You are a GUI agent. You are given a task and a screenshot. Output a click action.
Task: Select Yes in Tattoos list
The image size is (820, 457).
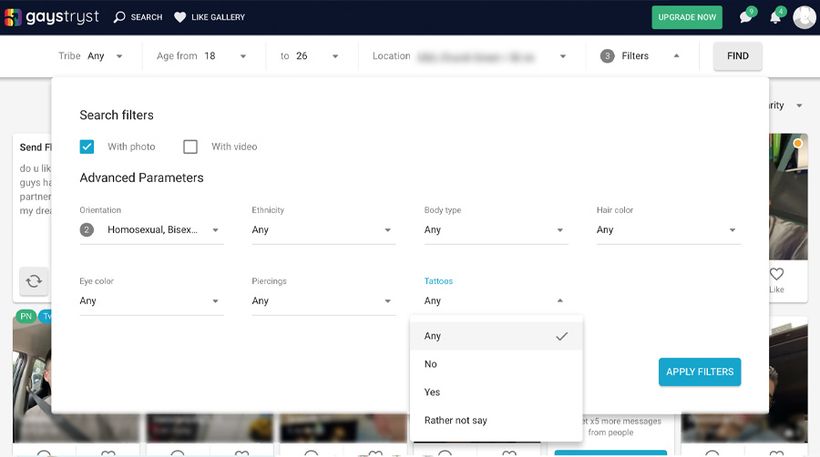pyautogui.click(x=496, y=392)
